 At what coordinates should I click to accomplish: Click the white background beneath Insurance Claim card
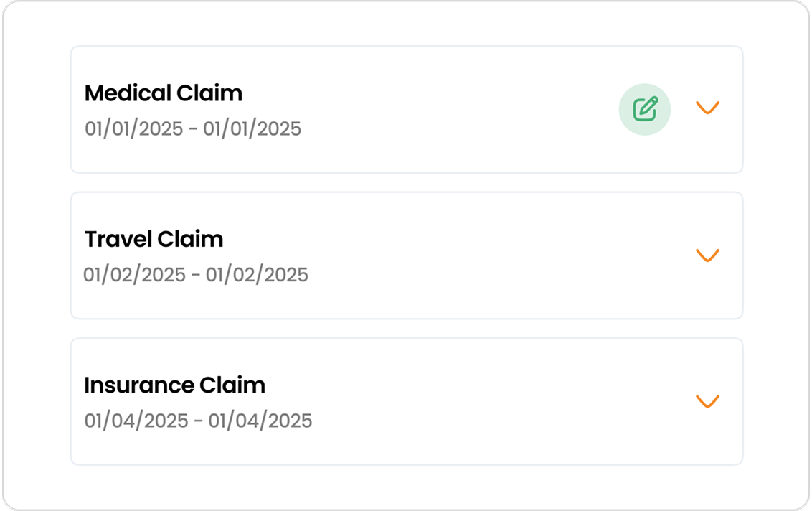[407, 486]
